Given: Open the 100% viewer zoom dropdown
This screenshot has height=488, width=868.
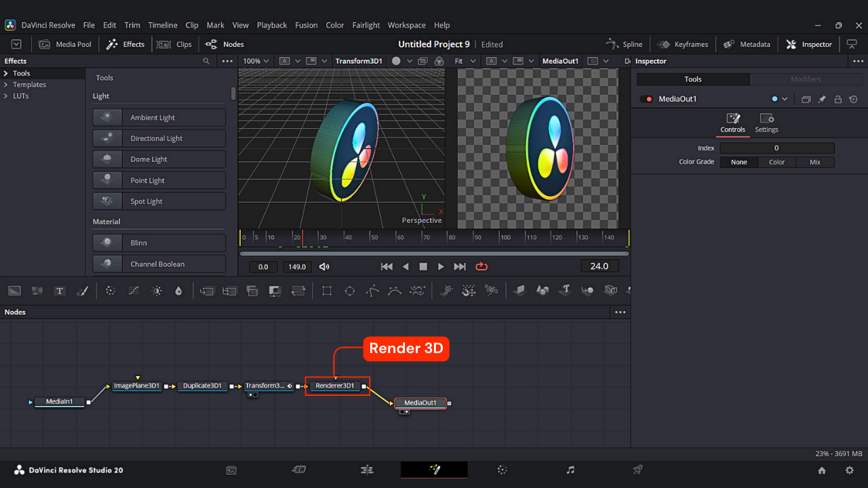Looking at the screenshot, I should (x=256, y=61).
